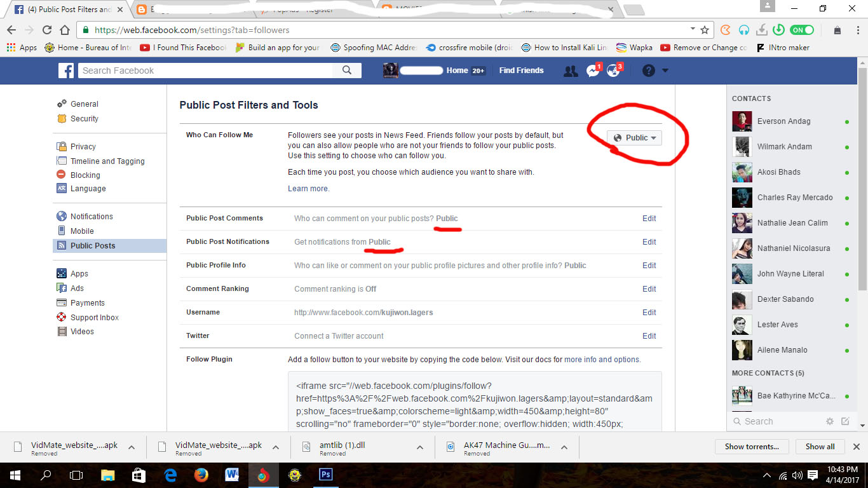Launch Photoshop from the taskbar
868x488 pixels.
(x=325, y=475)
